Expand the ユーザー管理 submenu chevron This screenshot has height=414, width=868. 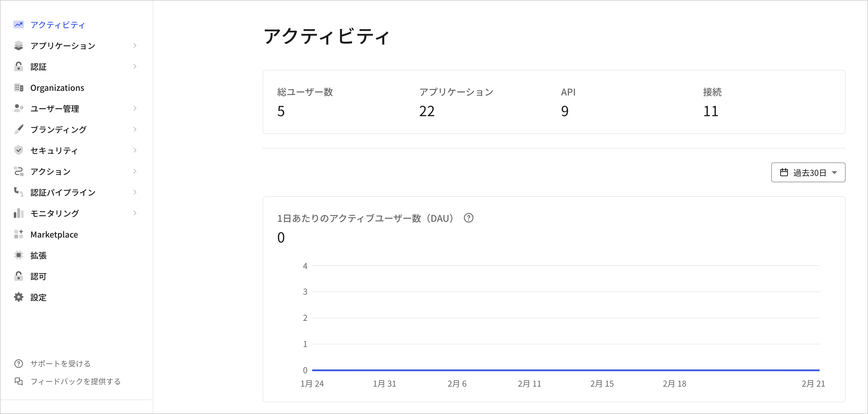tap(136, 108)
